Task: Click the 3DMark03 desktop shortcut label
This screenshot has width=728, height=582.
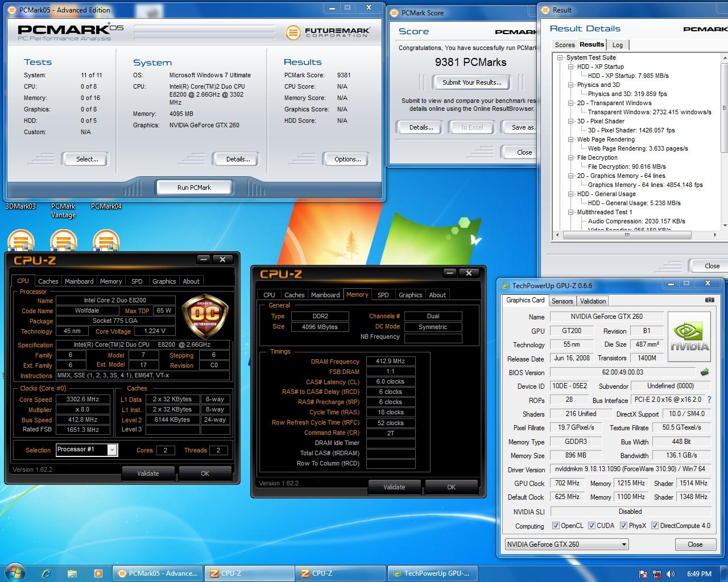Action: [x=20, y=206]
